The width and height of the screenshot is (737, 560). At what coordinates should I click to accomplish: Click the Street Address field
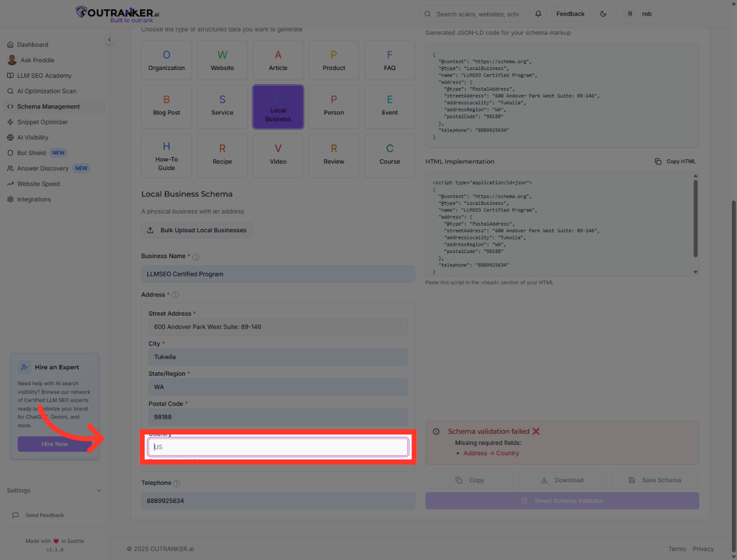tap(278, 327)
